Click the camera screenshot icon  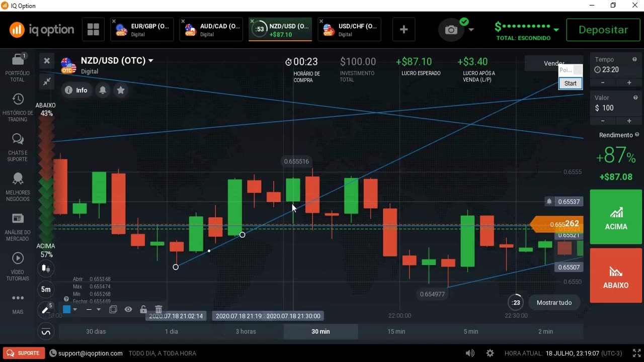coord(451,30)
